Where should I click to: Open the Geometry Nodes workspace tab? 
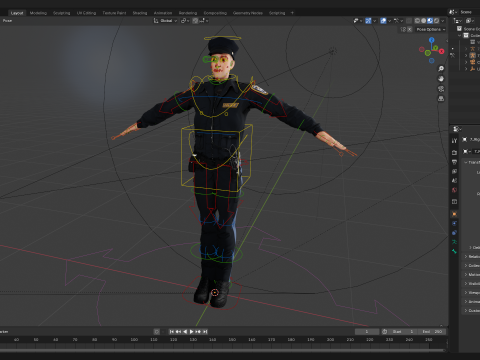[248, 13]
